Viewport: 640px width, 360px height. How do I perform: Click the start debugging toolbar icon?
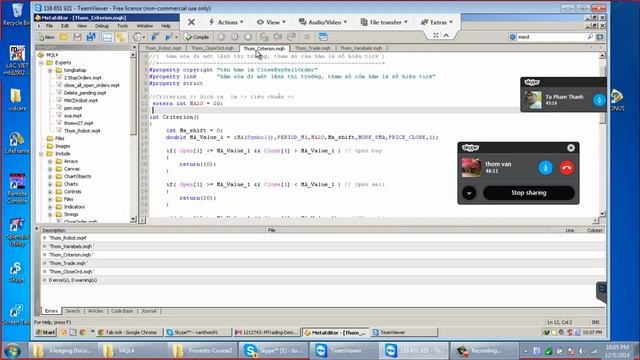click(221, 37)
